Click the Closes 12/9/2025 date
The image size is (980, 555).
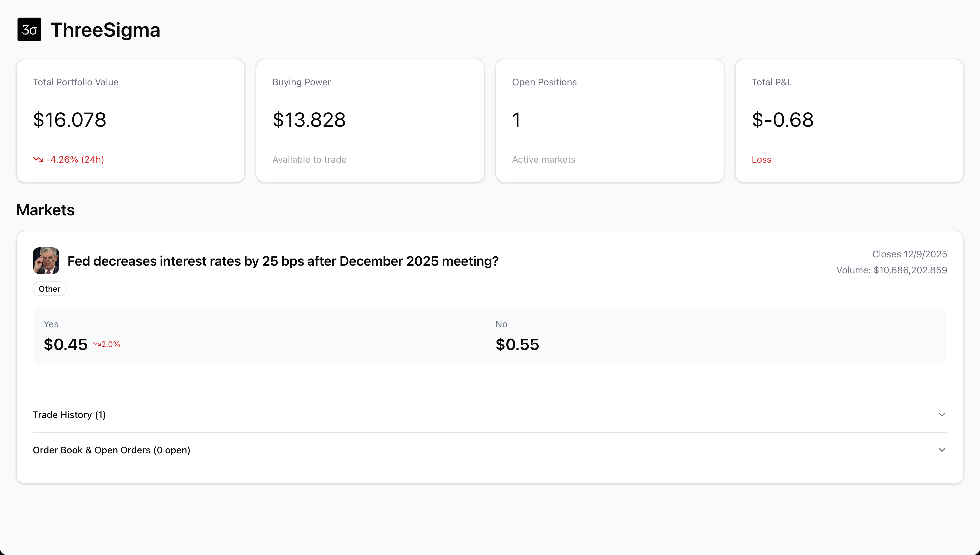pos(909,254)
